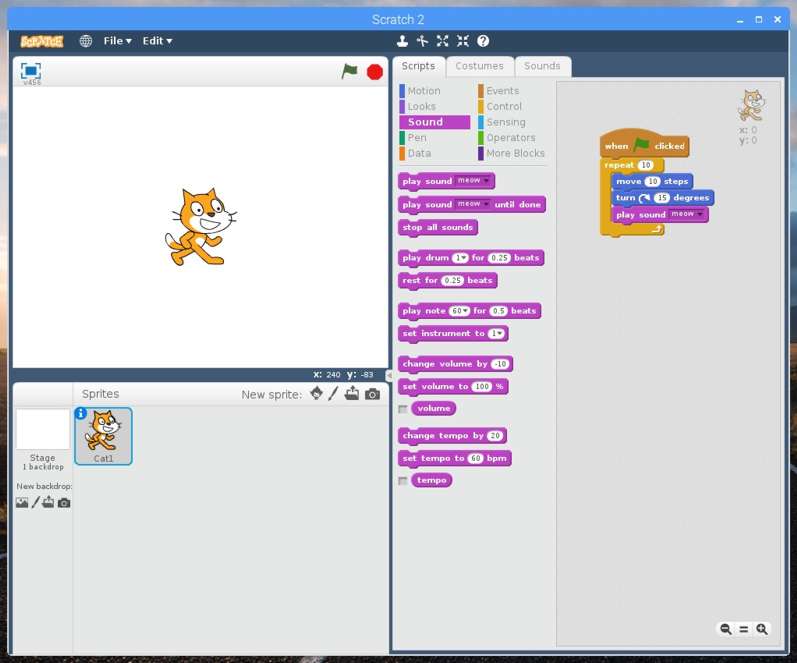The width and height of the screenshot is (797, 663).
Task: Click the green flag to start
Action: pyautogui.click(x=349, y=72)
